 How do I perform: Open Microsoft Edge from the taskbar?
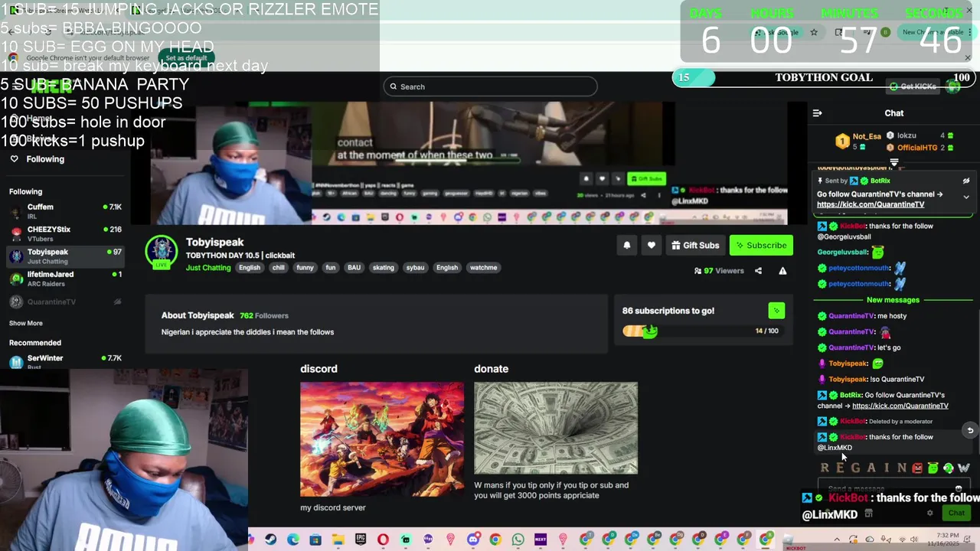click(x=292, y=540)
